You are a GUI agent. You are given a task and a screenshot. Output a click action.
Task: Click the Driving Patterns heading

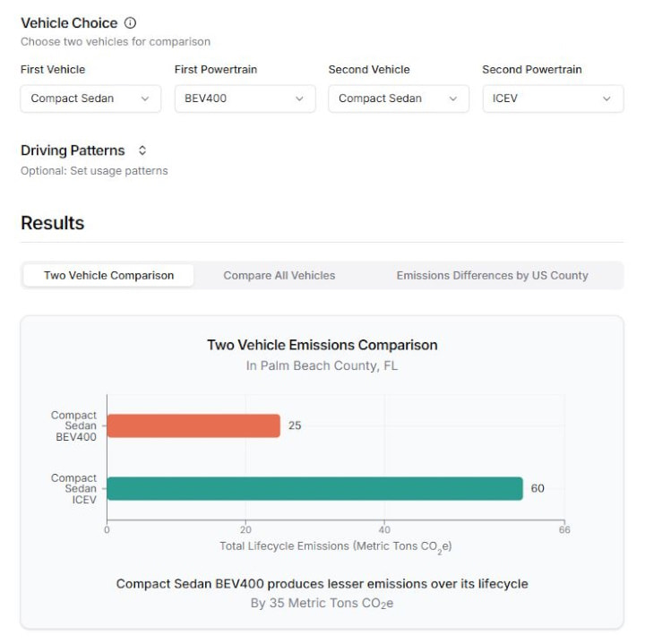click(x=73, y=150)
